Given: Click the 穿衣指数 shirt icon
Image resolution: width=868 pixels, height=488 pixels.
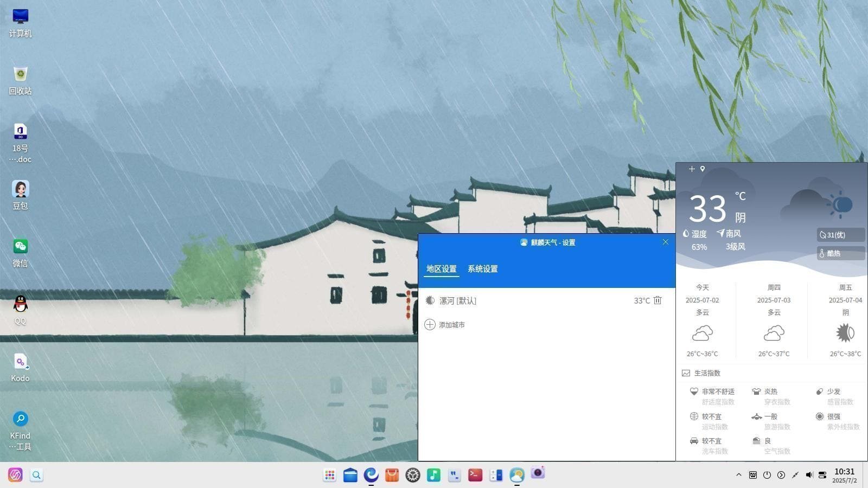Looking at the screenshot, I should click(756, 391).
